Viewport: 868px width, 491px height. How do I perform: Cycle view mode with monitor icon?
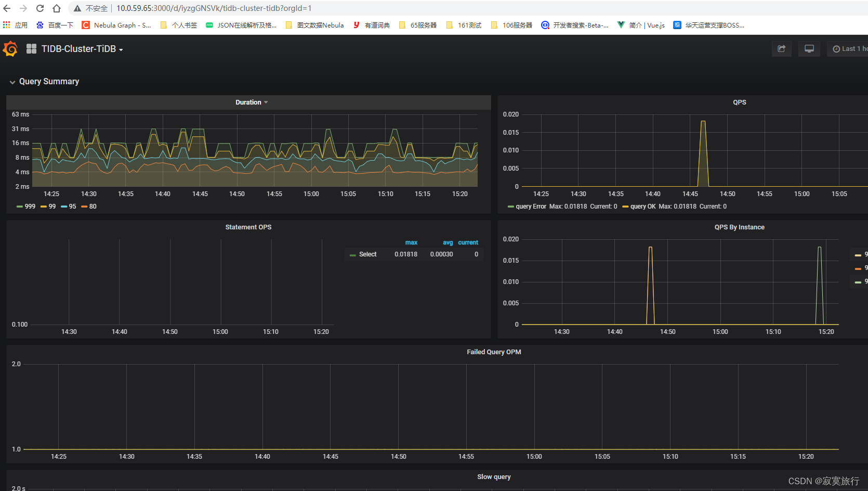pos(809,48)
